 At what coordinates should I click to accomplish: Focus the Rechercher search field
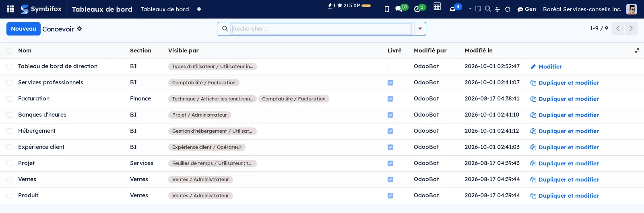click(321, 29)
